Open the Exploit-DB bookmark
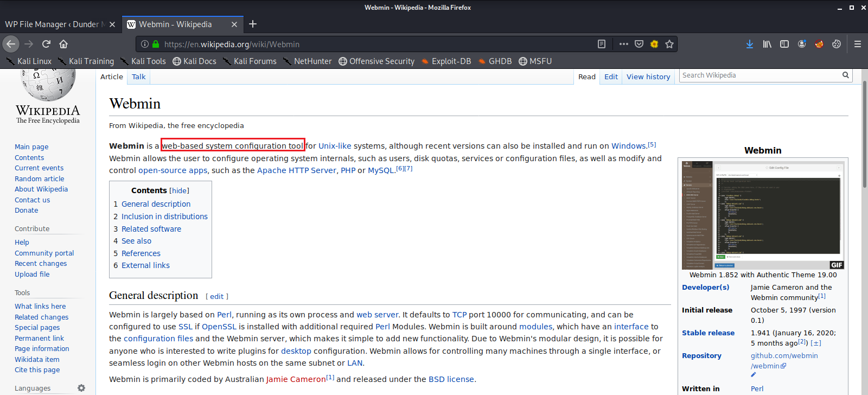This screenshot has width=868, height=395. (x=446, y=61)
